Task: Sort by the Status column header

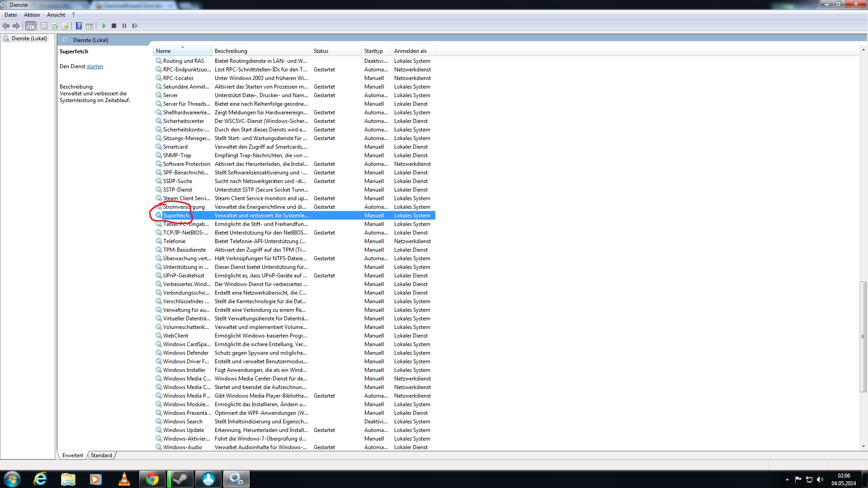Action: tap(321, 51)
